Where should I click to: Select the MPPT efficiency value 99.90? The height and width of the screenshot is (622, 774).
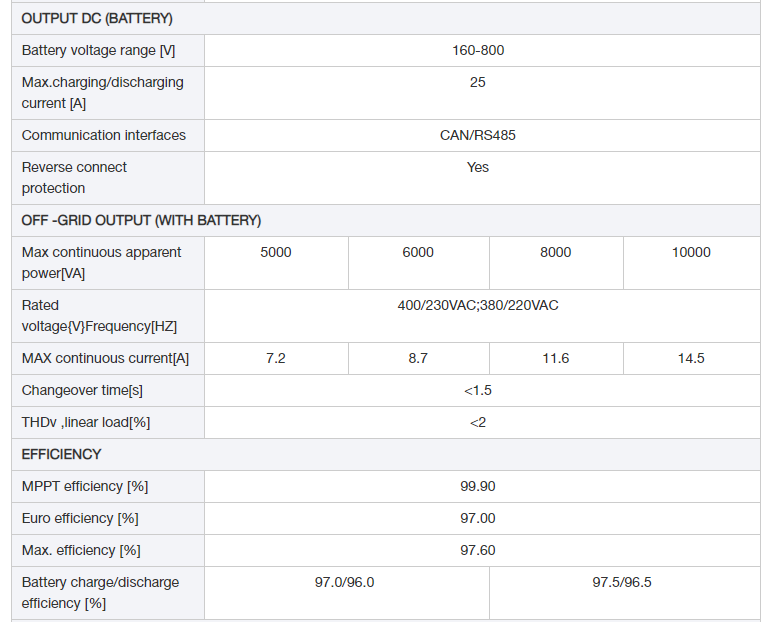click(478, 486)
